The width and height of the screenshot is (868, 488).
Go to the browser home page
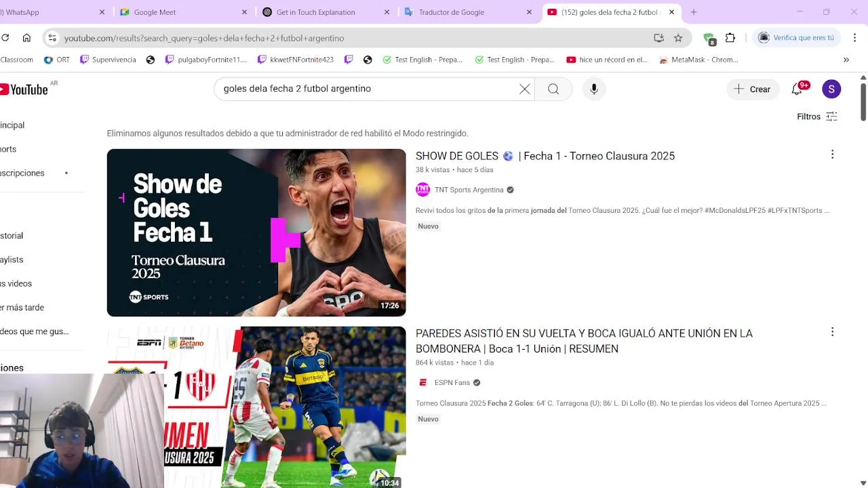[x=26, y=38]
